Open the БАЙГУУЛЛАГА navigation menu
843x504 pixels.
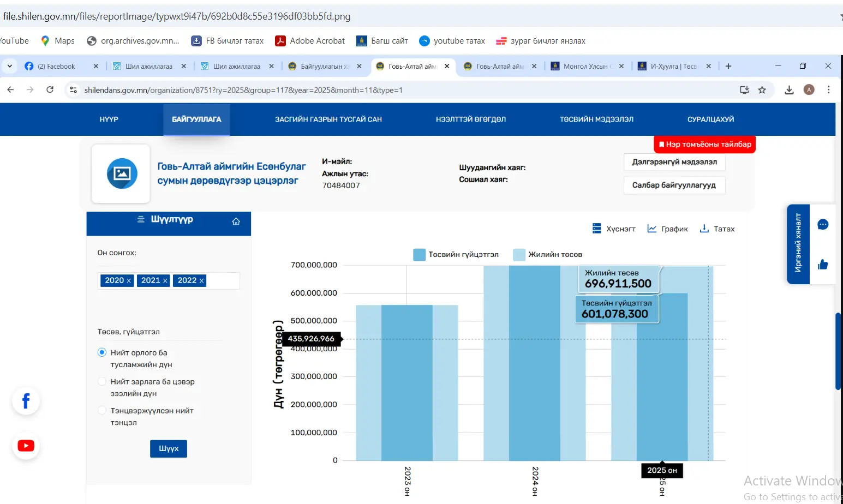click(196, 119)
